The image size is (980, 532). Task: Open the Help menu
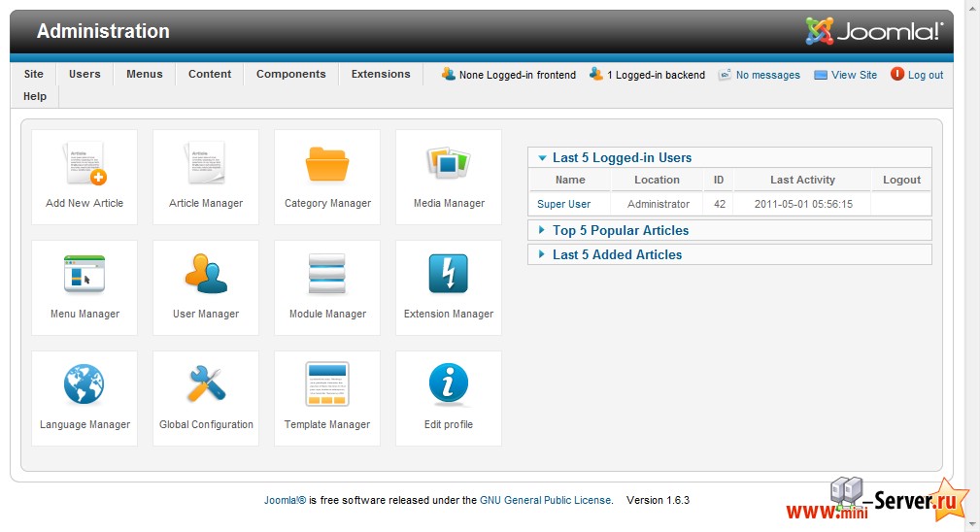35,96
